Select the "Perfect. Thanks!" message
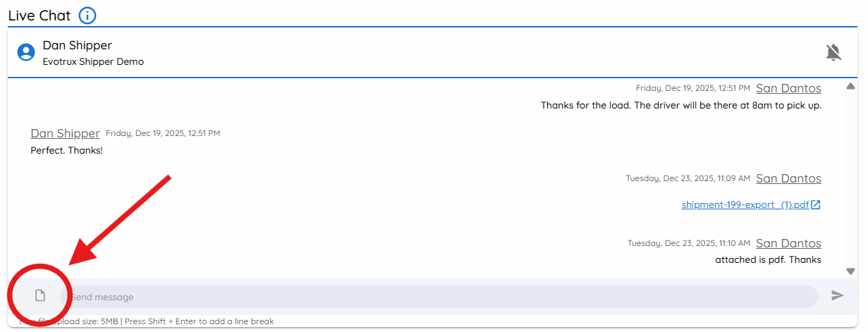The height and width of the screenshot is (332, 868). coord(66,151)
